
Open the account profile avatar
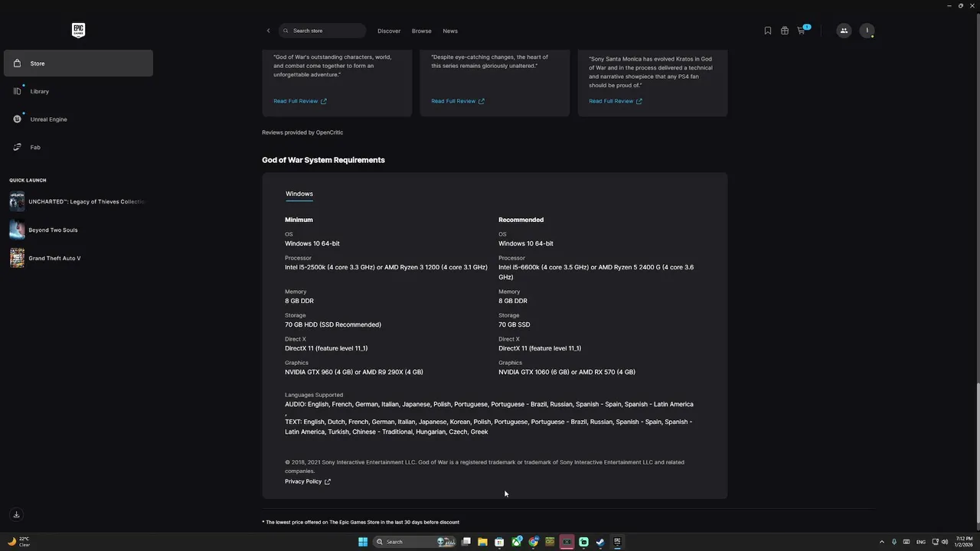click(x=867, y=31)
